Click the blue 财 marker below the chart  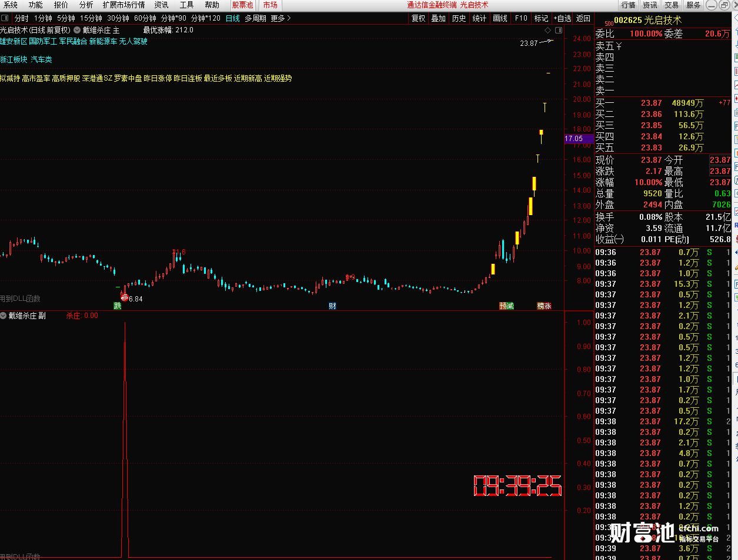pos(332,306)
